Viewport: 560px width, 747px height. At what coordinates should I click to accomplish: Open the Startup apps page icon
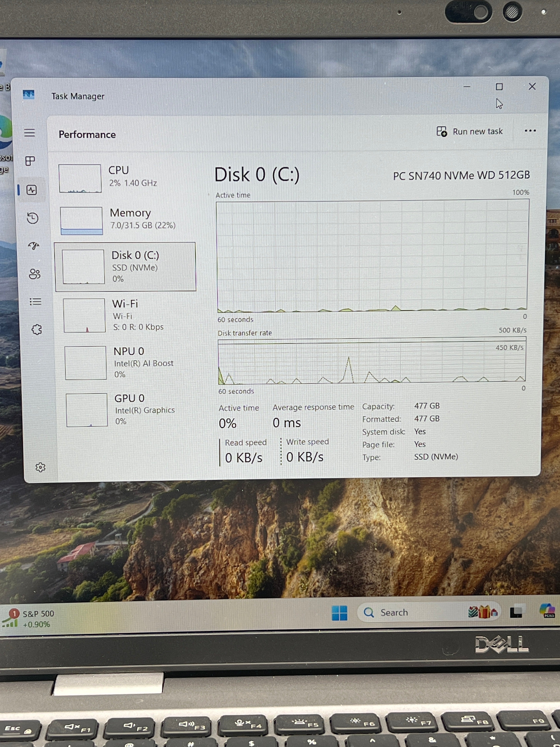coord(33,245)
